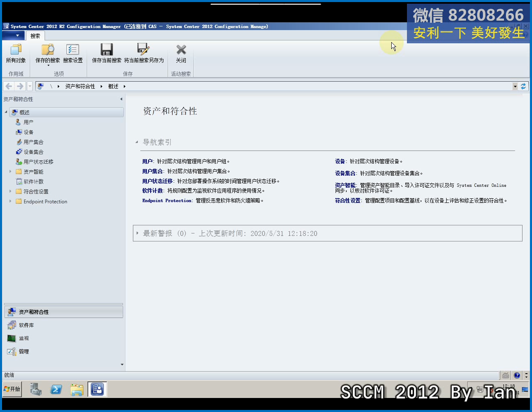Select 用户集合 (User Collections) tree node
532x412 pixels.
33,142
